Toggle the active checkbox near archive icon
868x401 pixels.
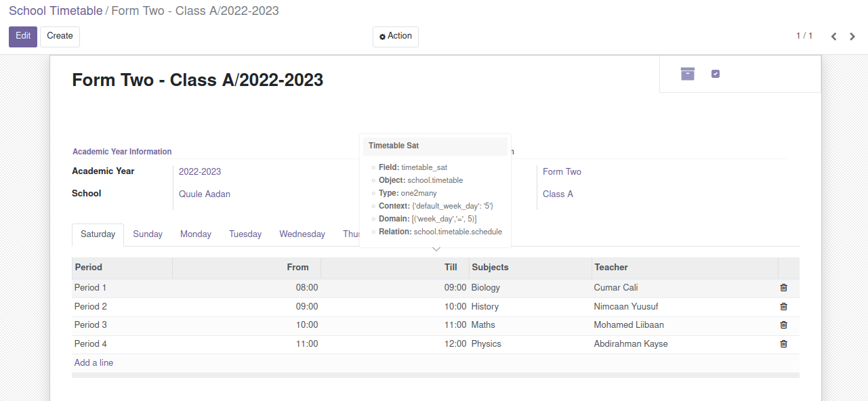click(716, 74)
